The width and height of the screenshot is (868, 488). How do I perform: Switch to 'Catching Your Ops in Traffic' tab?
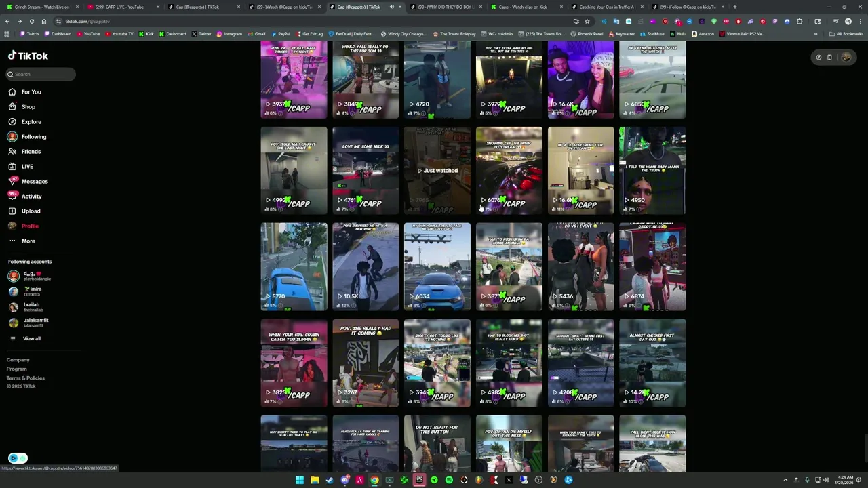(x=606, y=7)
